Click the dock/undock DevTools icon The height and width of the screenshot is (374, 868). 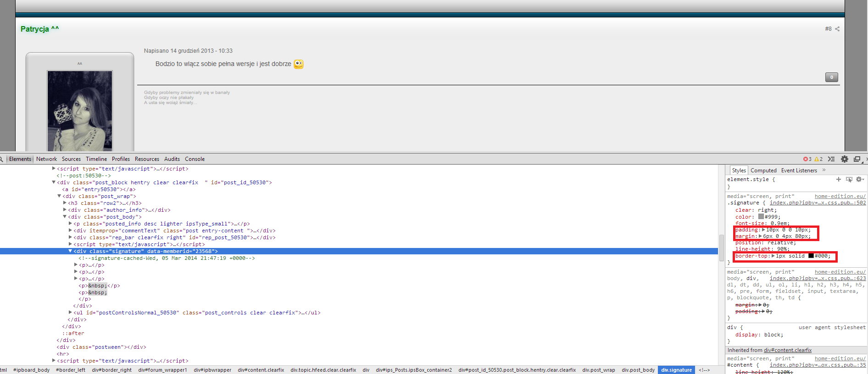[x=857, y=159]
